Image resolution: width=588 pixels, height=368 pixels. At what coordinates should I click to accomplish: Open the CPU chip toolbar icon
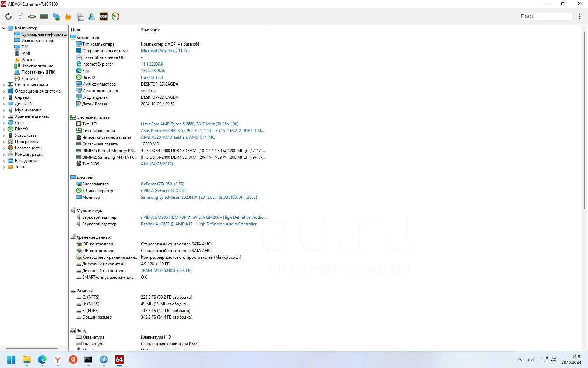(x=32, y=16)
